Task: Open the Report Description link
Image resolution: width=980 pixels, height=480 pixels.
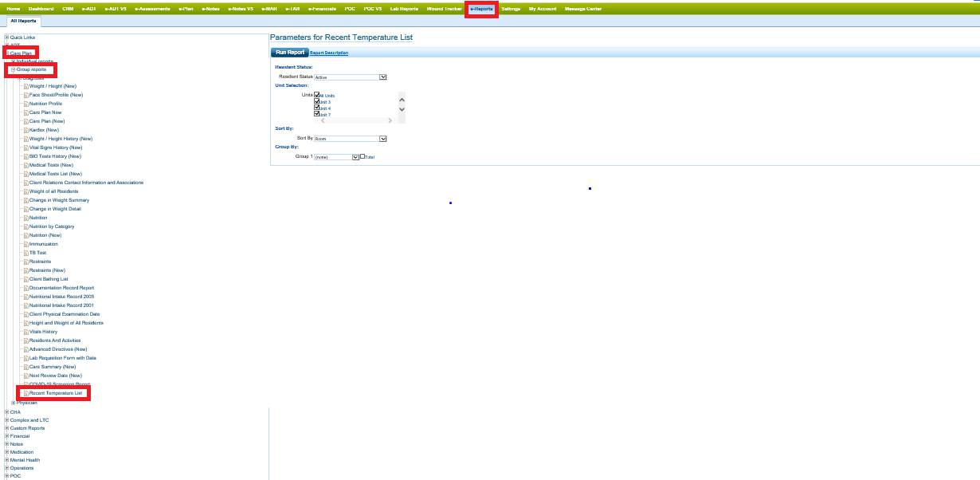Action: tap(329, 53)
